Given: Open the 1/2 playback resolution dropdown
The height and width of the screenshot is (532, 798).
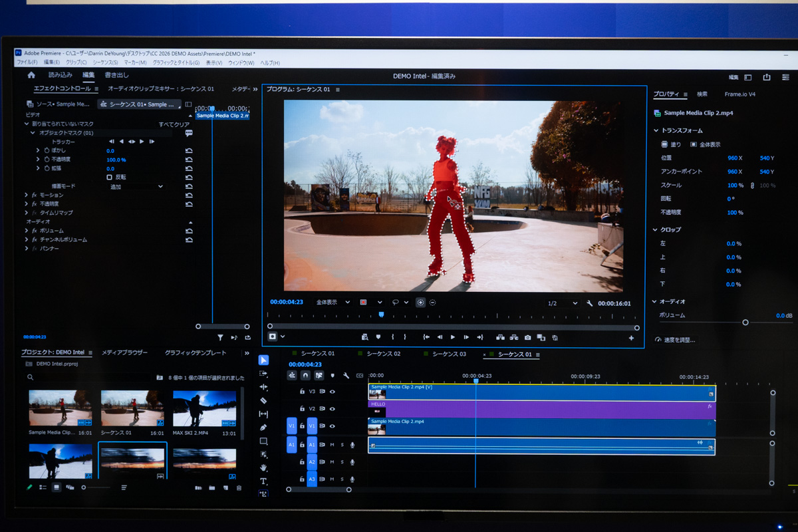Looking at the screenshot, I should pos(562,303).
